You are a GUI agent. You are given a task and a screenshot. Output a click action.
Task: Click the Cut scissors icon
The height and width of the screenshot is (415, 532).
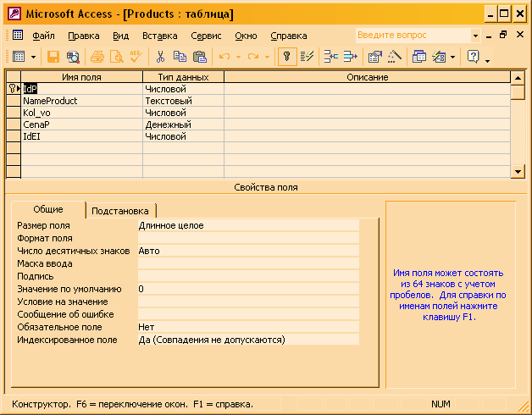pos(160,57)
